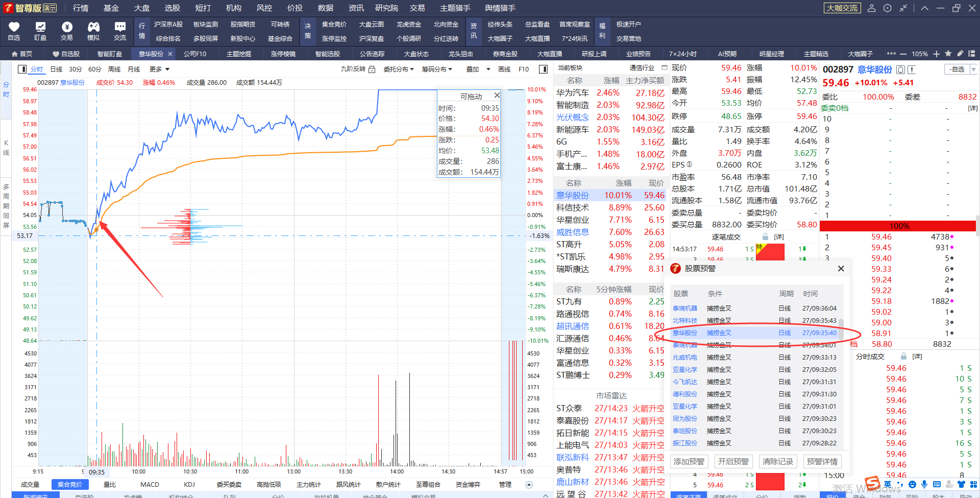Open the Sogou emoji smiley icon
The width and height of the screenshot is (980, 498).
tap(912, 484)
